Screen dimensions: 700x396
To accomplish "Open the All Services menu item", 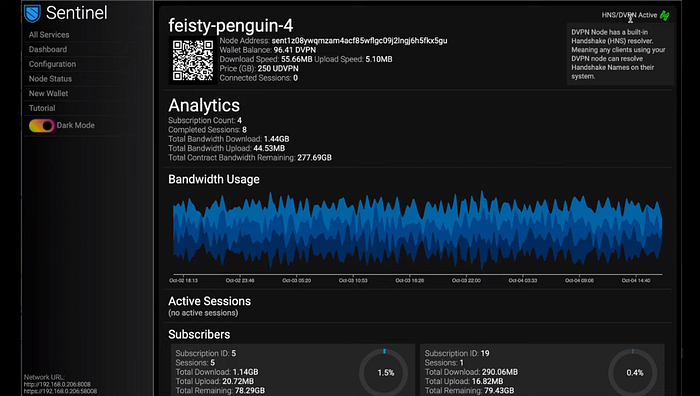I will point(49,35).
